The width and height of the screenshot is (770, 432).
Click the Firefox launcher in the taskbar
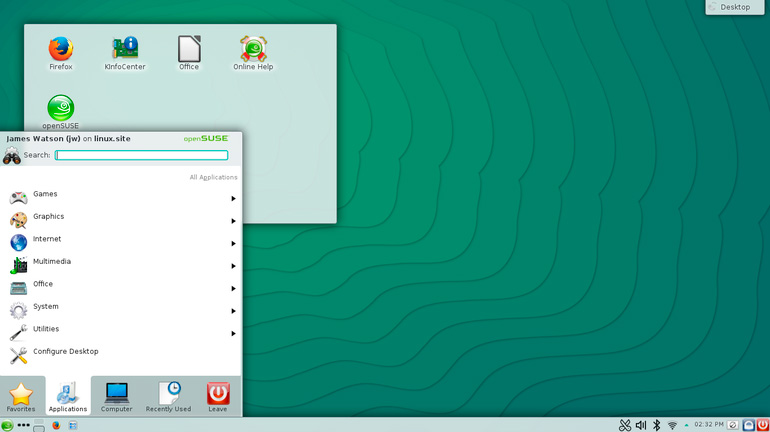tap(56, 425)
